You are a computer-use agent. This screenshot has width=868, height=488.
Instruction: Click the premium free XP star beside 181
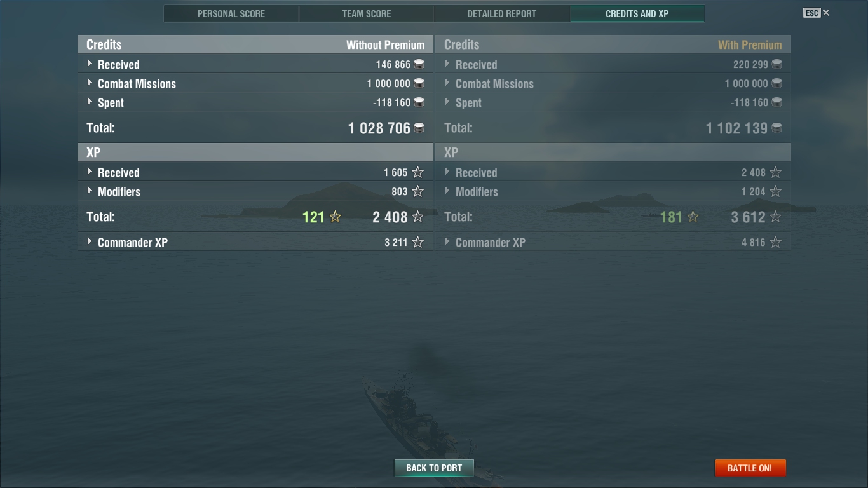pos(693,217)
